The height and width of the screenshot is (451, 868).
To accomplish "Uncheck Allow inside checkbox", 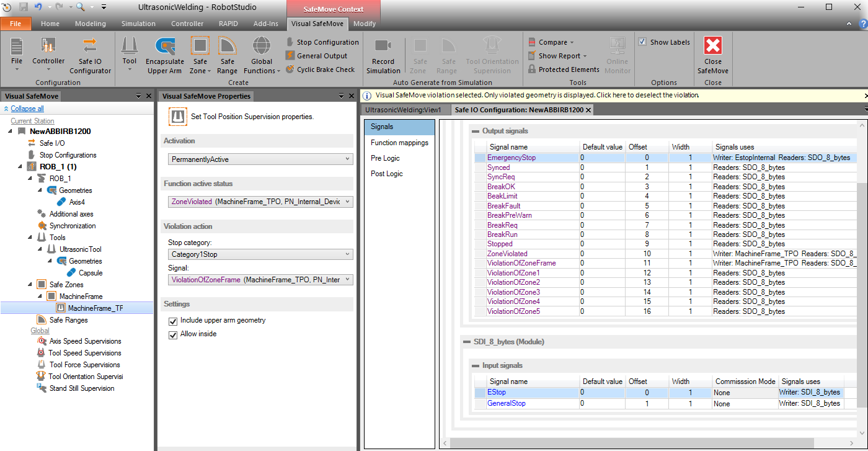I will click(173, 334).
